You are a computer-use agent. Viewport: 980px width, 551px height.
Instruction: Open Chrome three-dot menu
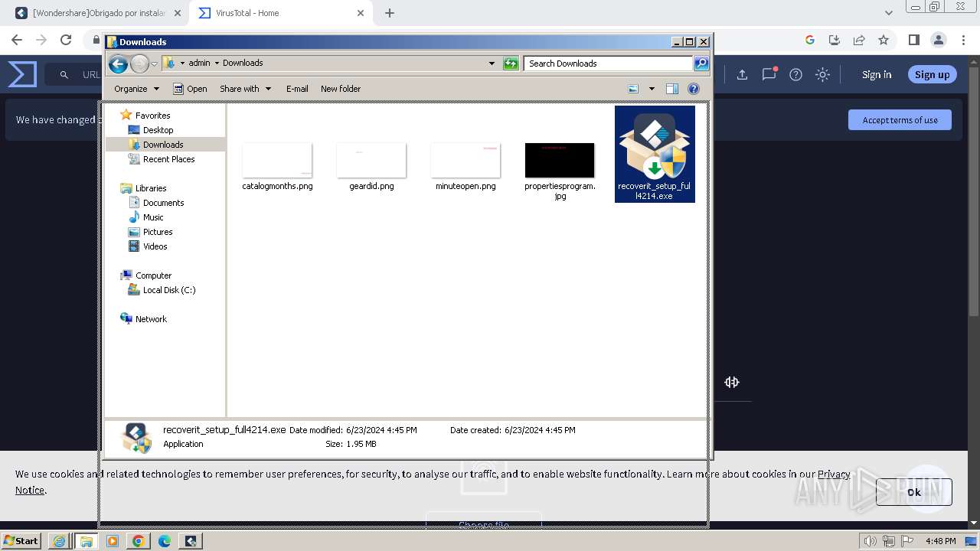965,40
